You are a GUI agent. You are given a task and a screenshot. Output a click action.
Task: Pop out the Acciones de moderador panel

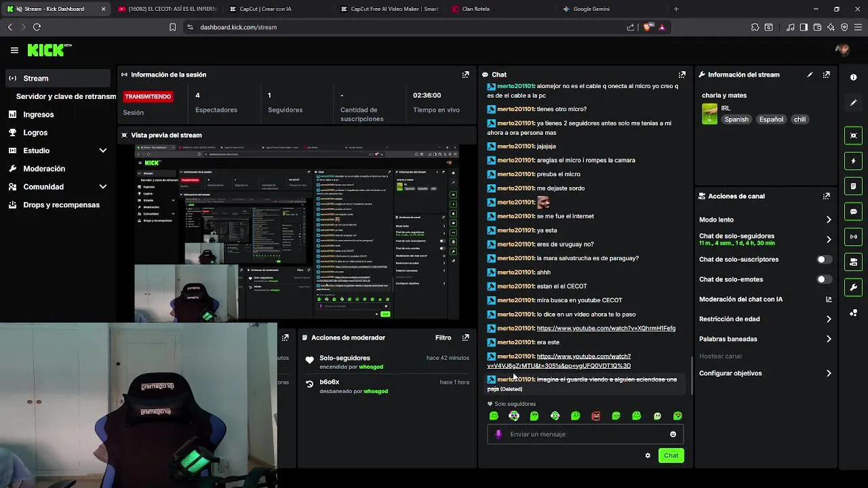465,338
